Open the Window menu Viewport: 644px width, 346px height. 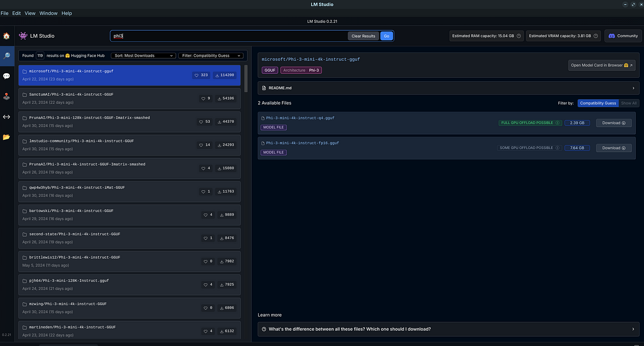tap(48, 13)
